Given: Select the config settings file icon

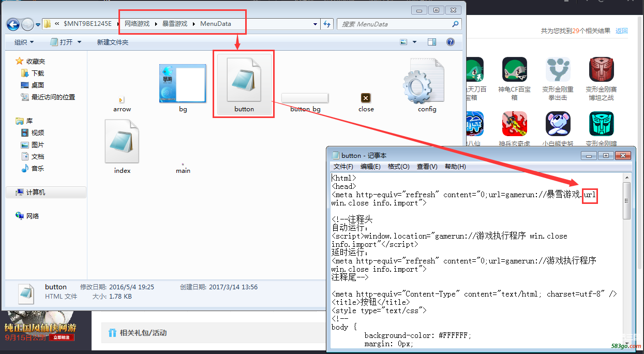Looking at the screenshot, I should click(x=424, y=82).
